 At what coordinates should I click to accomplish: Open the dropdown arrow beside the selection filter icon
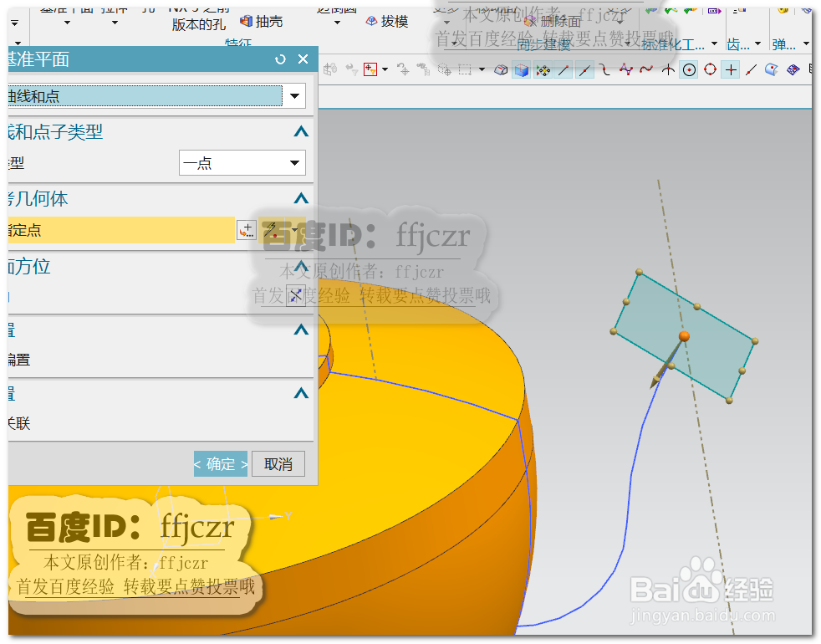pyautogui.click(x=385, y=69)
